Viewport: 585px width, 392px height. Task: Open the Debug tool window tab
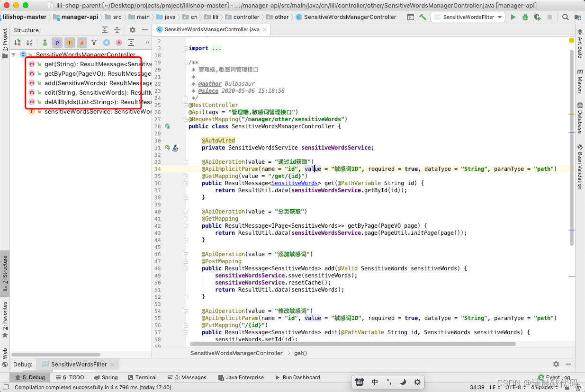pyautogui.click(x=29, y=377)
